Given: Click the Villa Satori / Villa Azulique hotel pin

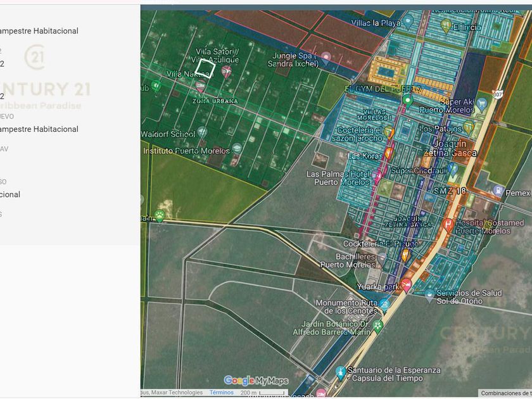Looking at the screenshot, I should pos(226,72).
